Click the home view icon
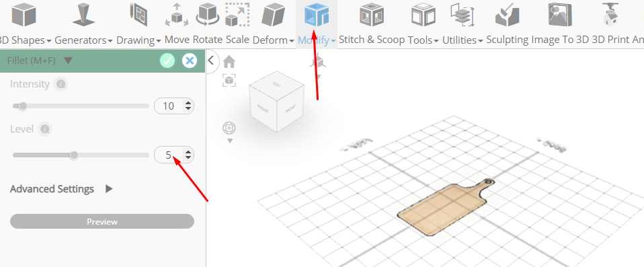The height and width of the screenshot is (267, 644). 229,62
